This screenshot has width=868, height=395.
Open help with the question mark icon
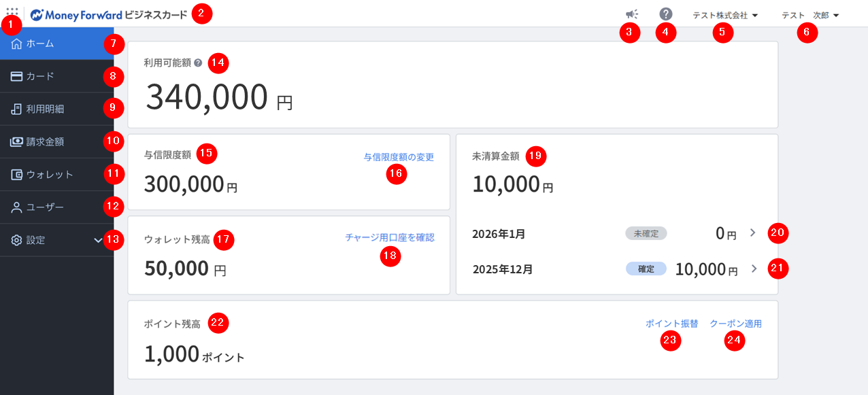(666, 14)
